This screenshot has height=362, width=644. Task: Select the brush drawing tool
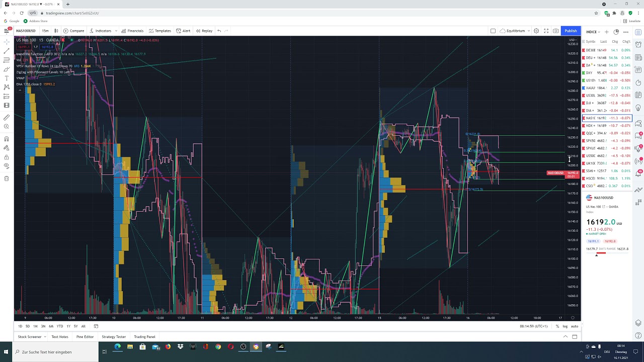coord(7,69)
